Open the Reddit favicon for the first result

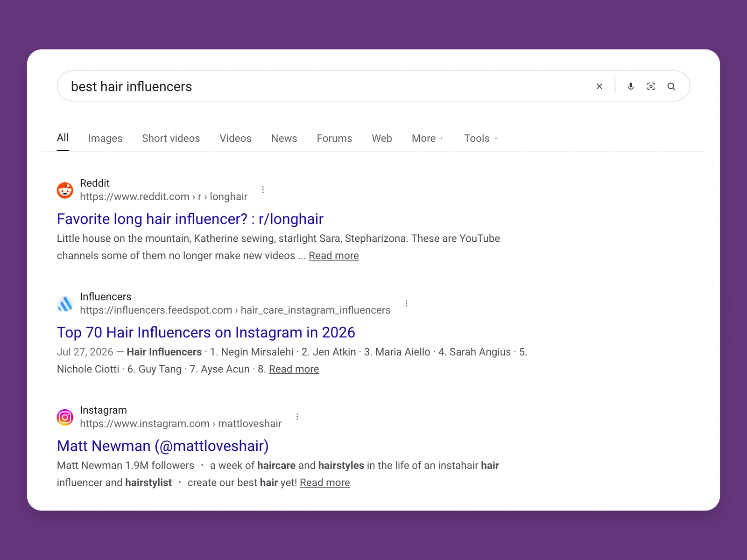click(x=65, y=190)
